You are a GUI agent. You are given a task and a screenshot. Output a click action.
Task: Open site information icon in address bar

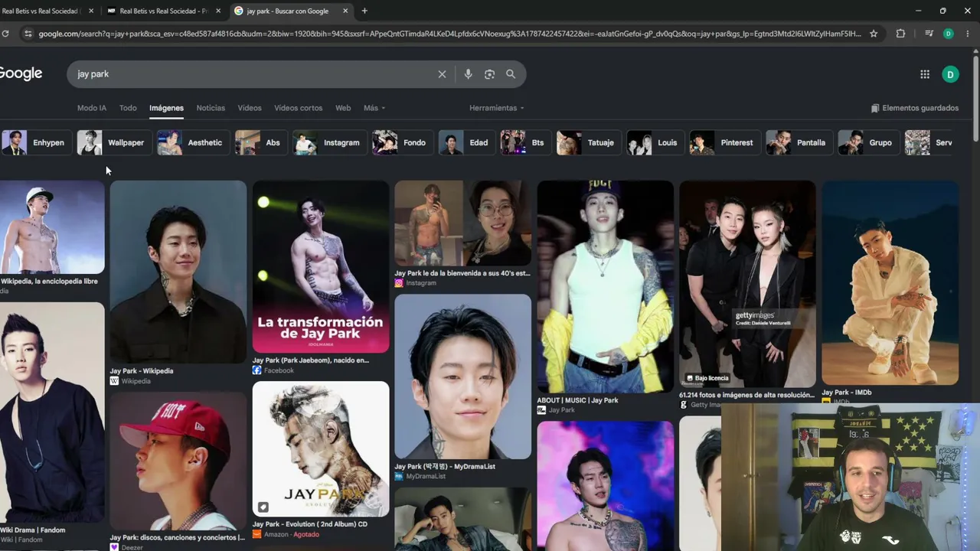pos(28,34)
